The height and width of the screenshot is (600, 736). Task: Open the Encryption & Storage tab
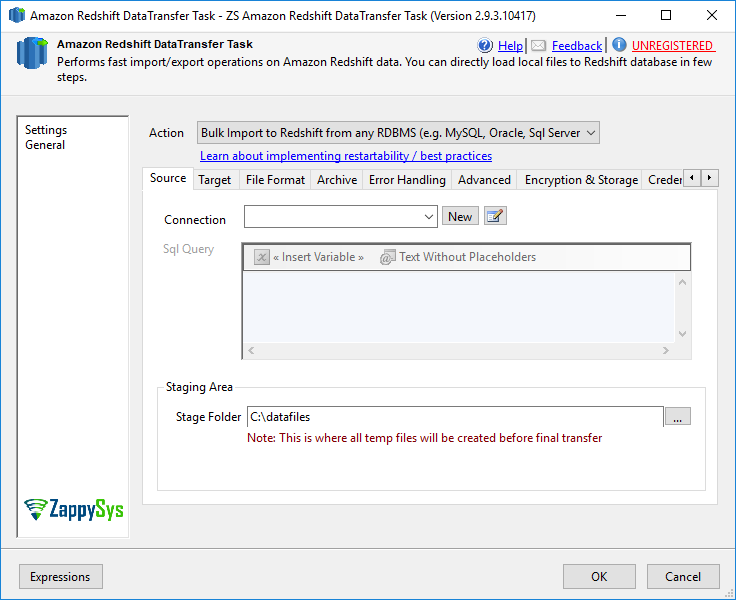pyautogui.click(x=581, y=180)
